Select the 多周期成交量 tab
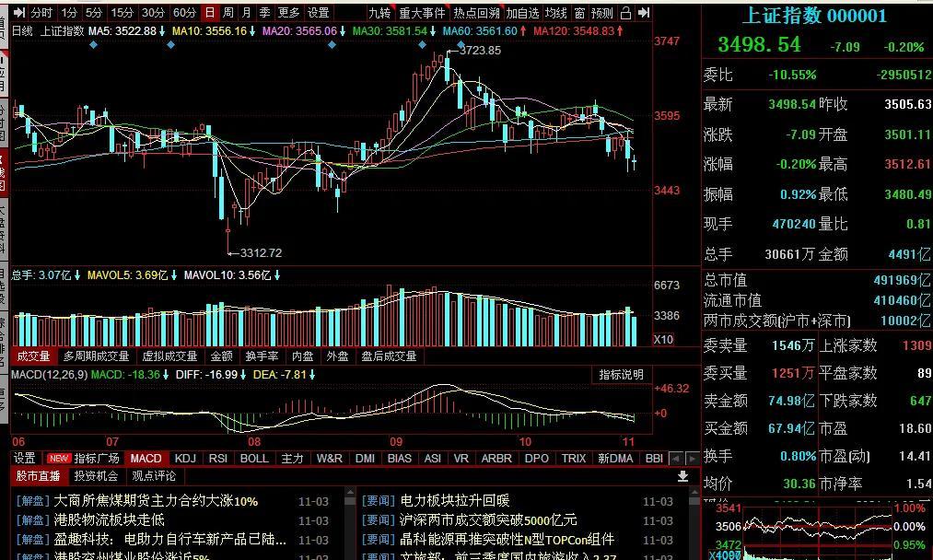This screenshot has height=560, width=933. pyautogui.click(x=97, y=356)
